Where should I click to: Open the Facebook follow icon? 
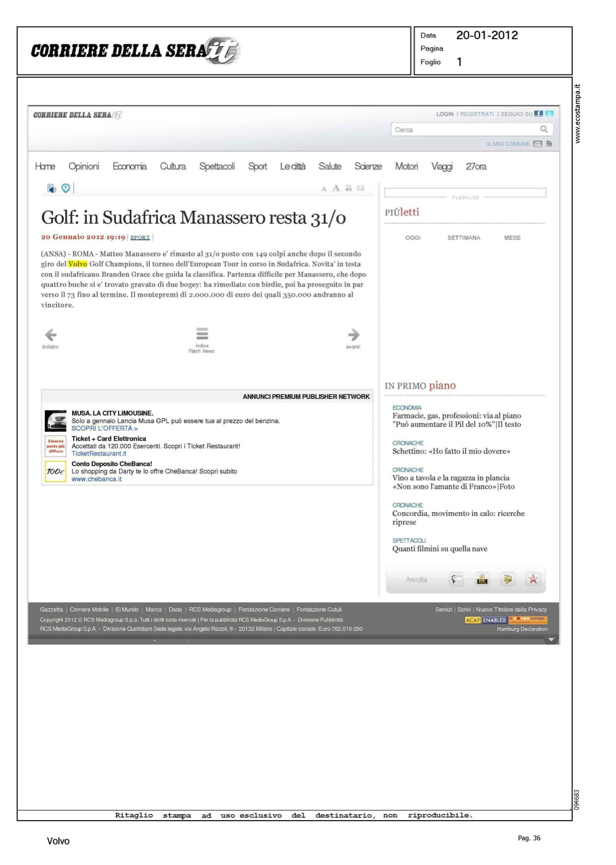[x=538, y=114]
